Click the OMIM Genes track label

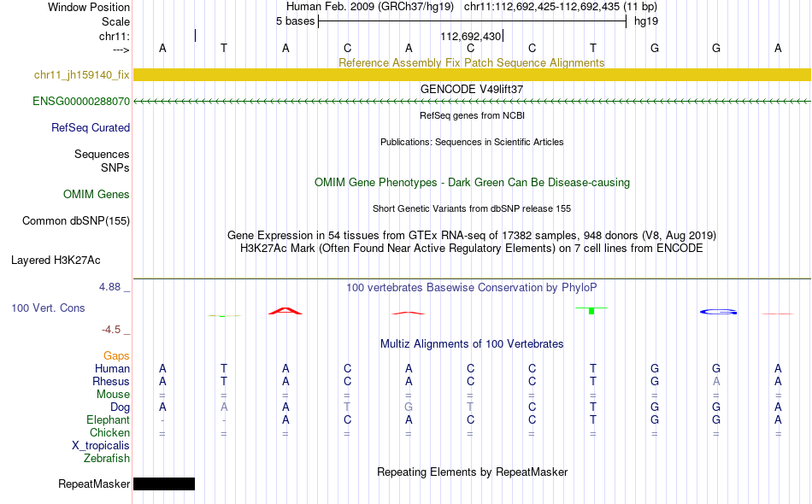(97, 194)
